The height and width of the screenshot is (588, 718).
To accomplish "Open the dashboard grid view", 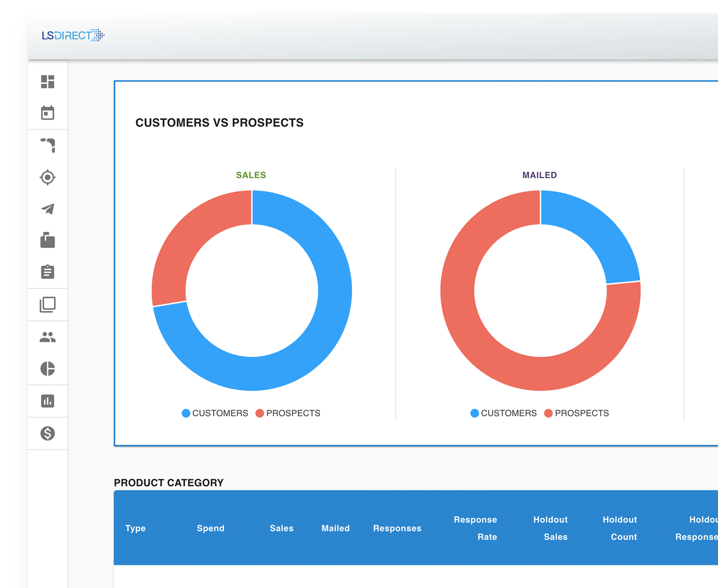I will tap(48, 82).
